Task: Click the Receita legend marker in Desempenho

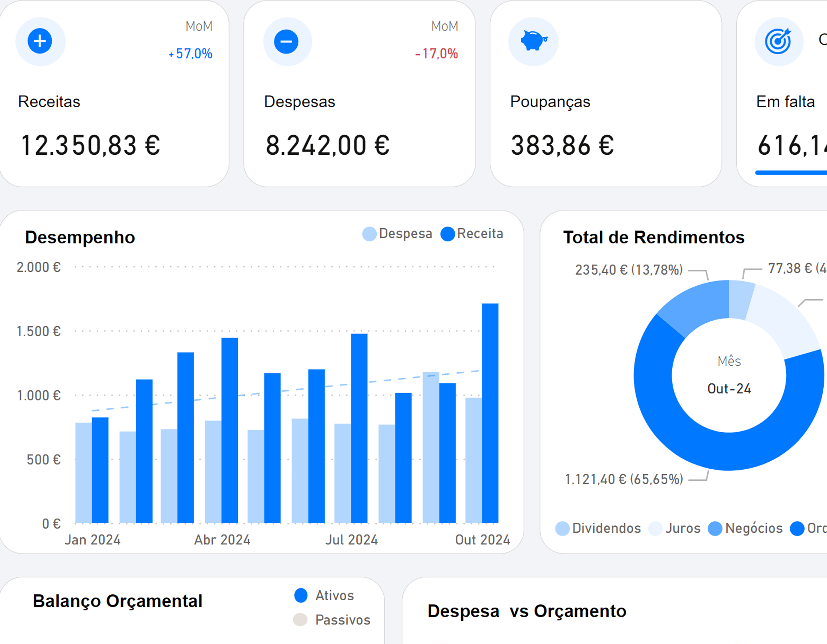Action: (448, 233)
